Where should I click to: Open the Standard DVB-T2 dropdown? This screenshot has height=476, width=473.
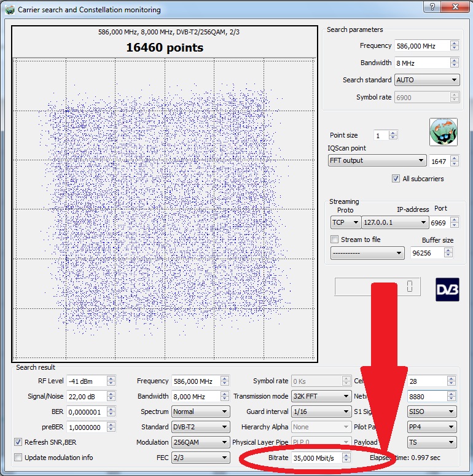[x=201, y=427]
